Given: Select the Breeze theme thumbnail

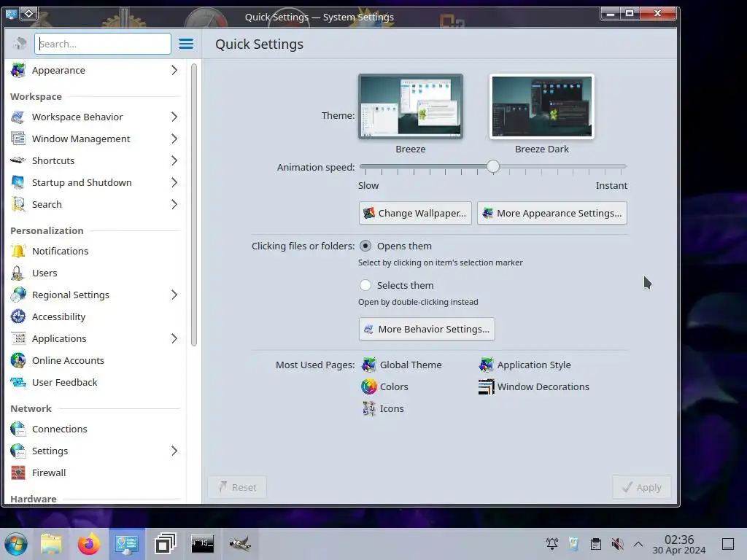Looking at the screenshot, I should coord(410,106).
